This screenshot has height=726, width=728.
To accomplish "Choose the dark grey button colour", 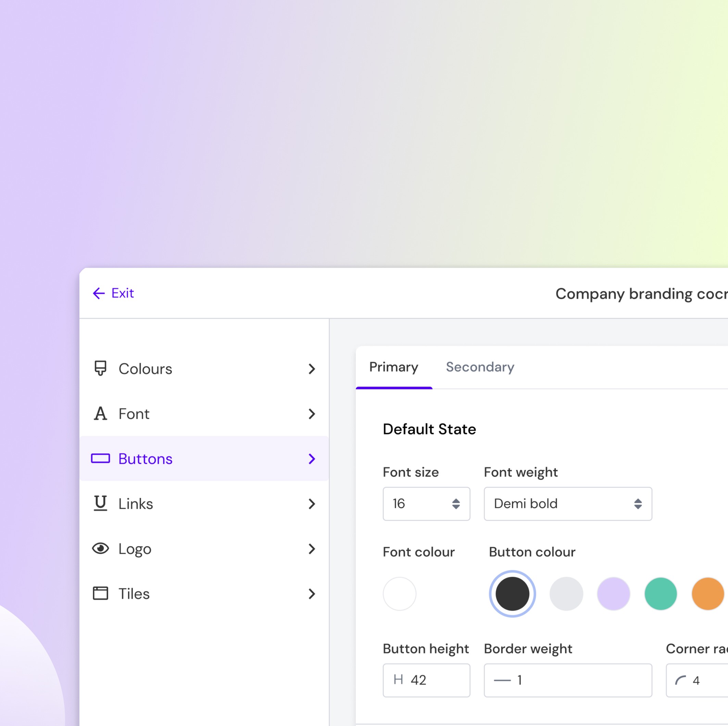I will click(512, 594).
